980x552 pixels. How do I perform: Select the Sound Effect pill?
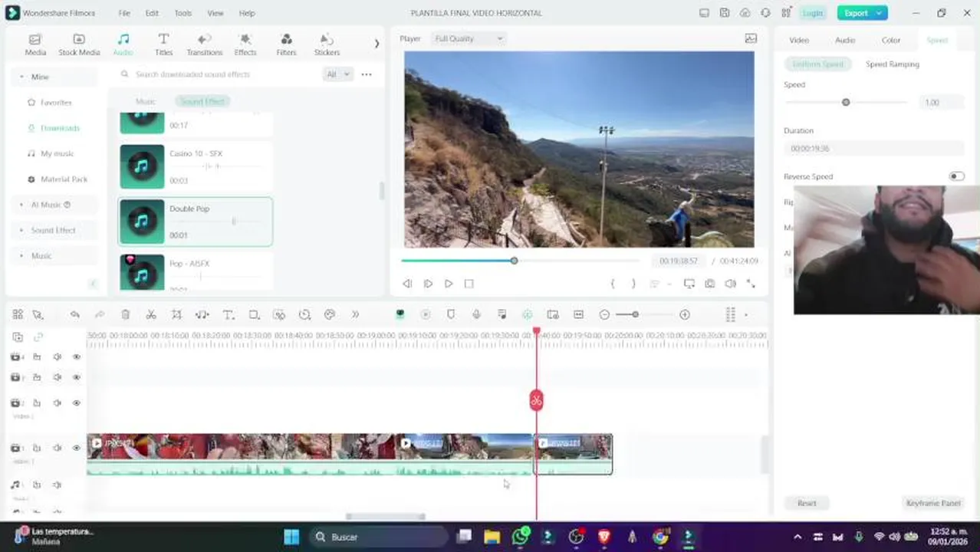(x=202, y=101)
